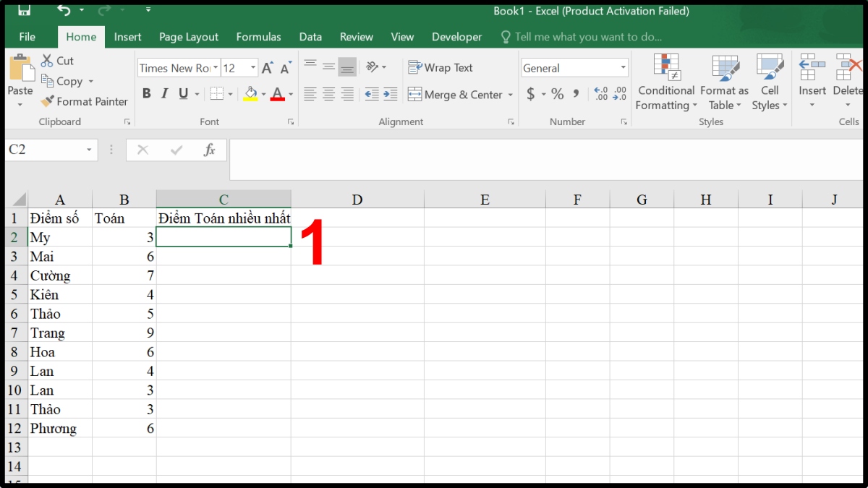Toggle Wrap Text for the cell
The image size is (868, 488).
441,68
